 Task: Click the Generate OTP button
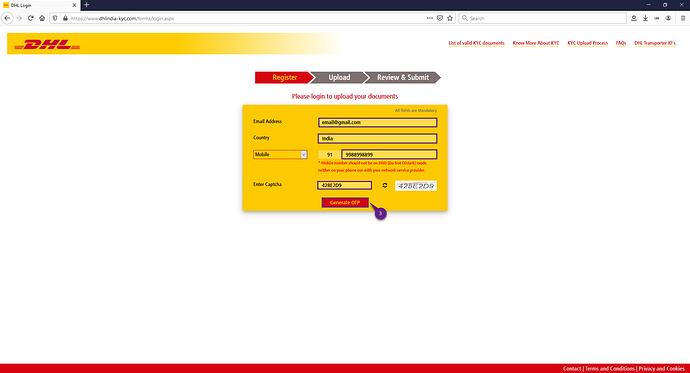pyautogui.click(x=345, y=202)
